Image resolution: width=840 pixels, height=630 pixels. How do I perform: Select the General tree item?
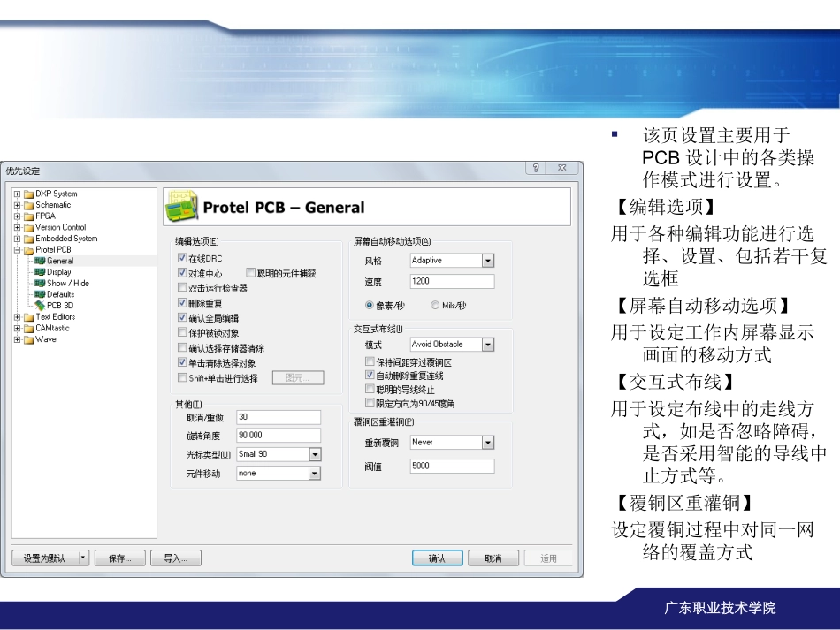tap(60, 261)
